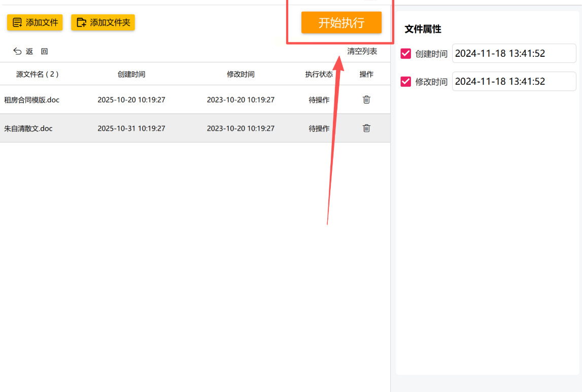Click the 源文件名 (2) column header
The height and width of the screenshot is (392, 582).
click(x=37, y=74)
